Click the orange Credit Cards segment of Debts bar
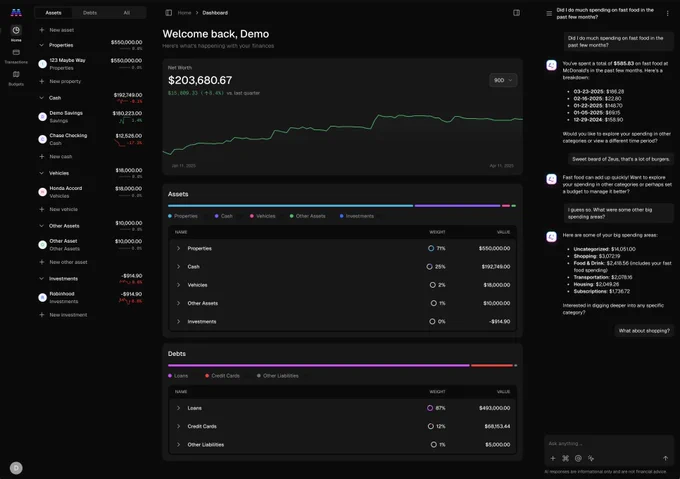The image size is (680, 479). click(492, 365)
